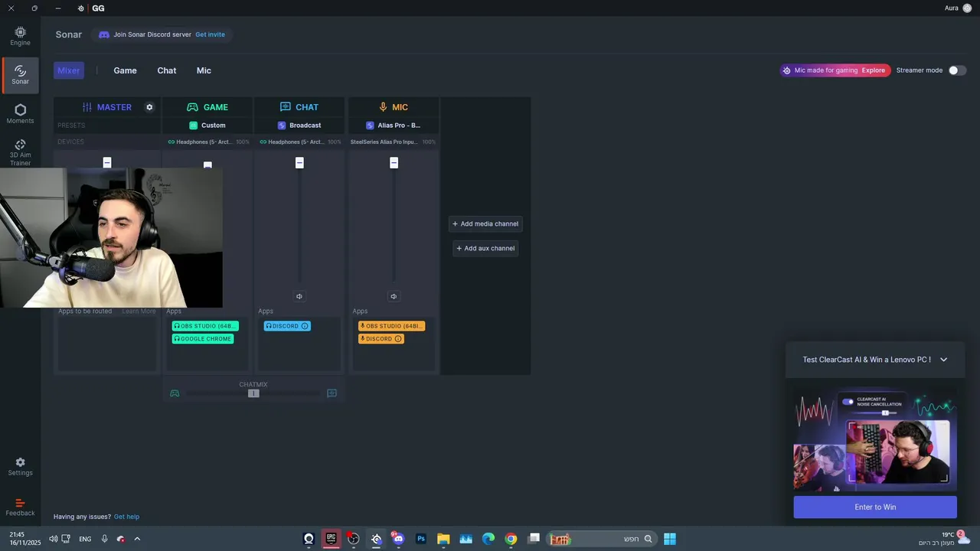Select the Sonar sidebar icon
The height and width of the screenshot is (551, 980).
(20, 74)
